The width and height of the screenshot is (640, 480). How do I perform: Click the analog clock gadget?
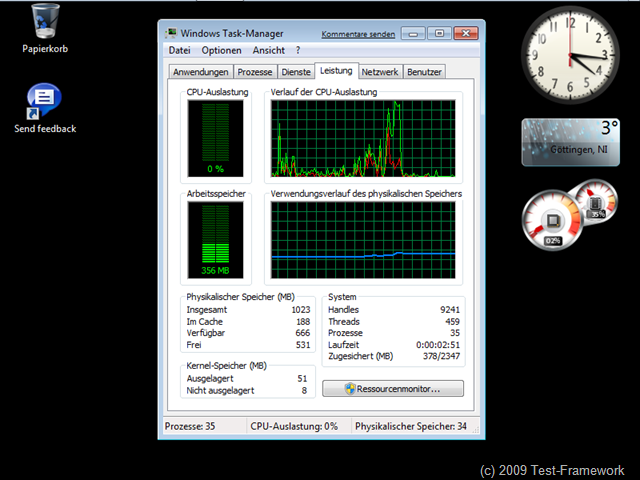570,55
